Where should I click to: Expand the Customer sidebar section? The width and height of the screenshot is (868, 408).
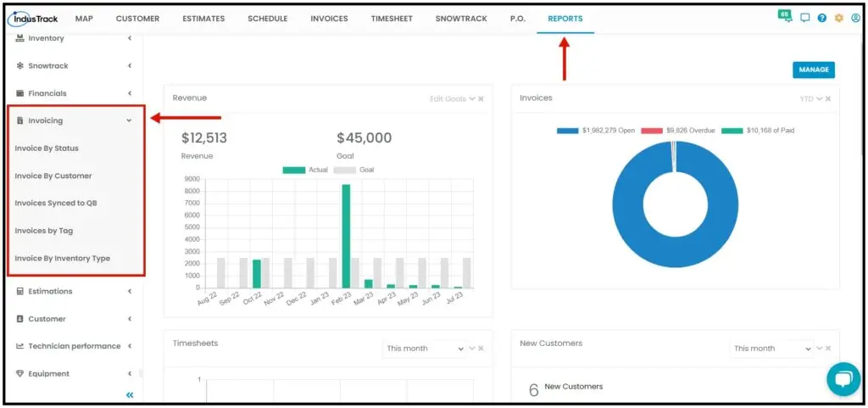tap(130, 319)
